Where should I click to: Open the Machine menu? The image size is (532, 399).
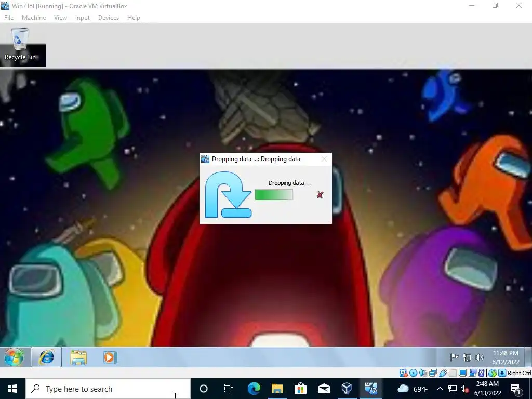tap(34, 18)
